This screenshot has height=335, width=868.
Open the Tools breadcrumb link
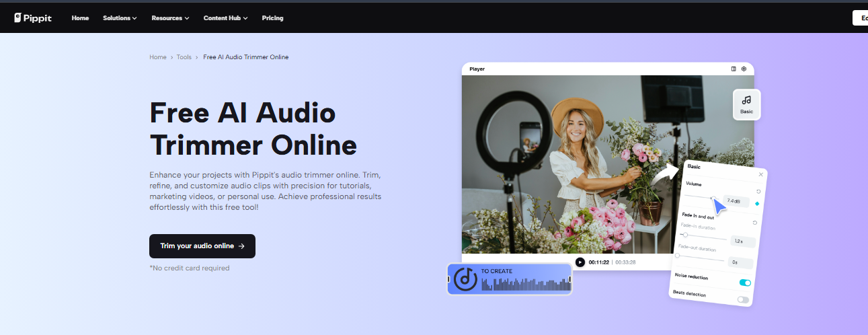coord(184,57)
